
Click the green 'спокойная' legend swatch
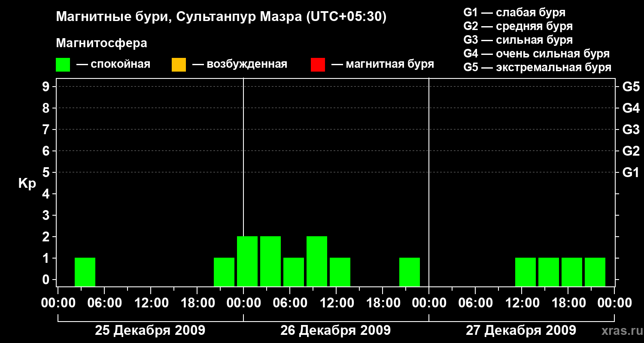(x=63, y=65)
